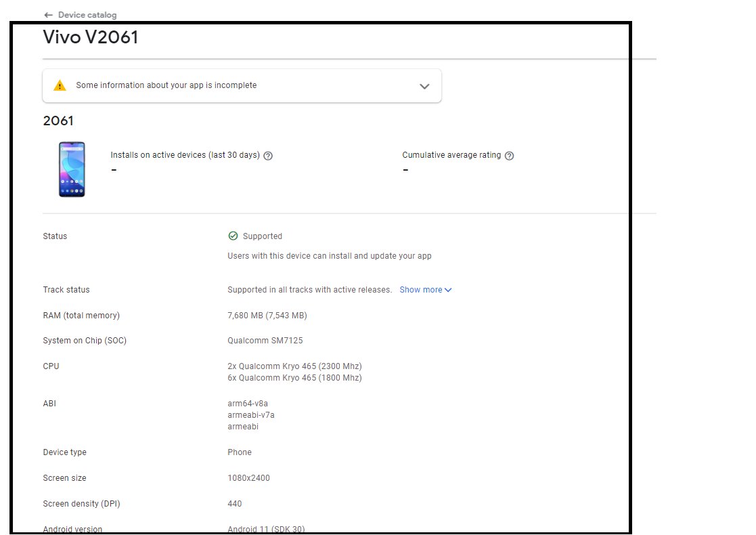Click the Status row label
This screenshot has height=535, width=756.
point(55,236)
